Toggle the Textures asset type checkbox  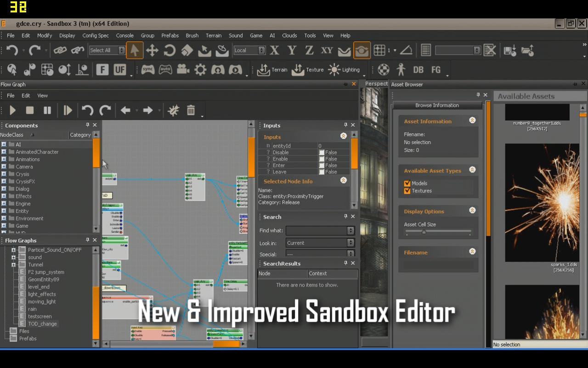[407, 190]
